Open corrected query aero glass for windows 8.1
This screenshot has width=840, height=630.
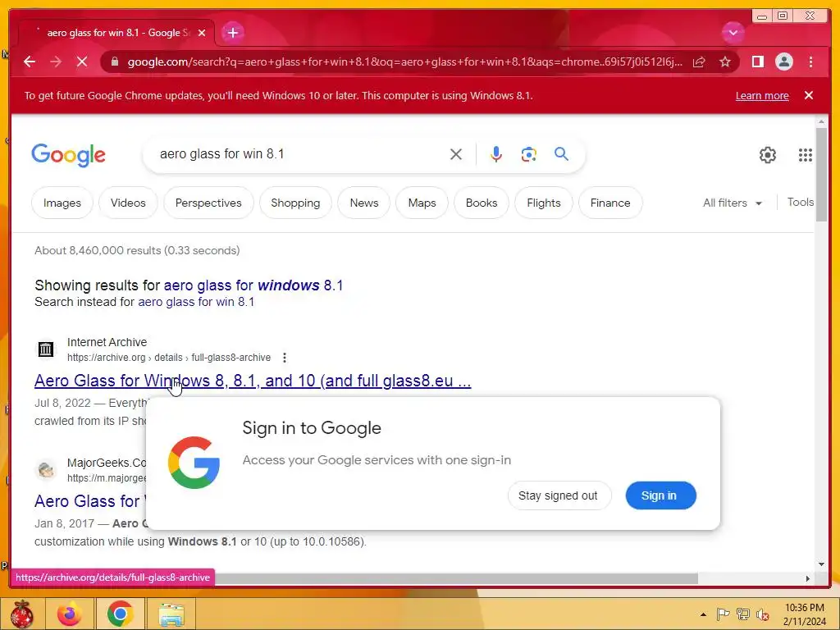click(253, 285)
